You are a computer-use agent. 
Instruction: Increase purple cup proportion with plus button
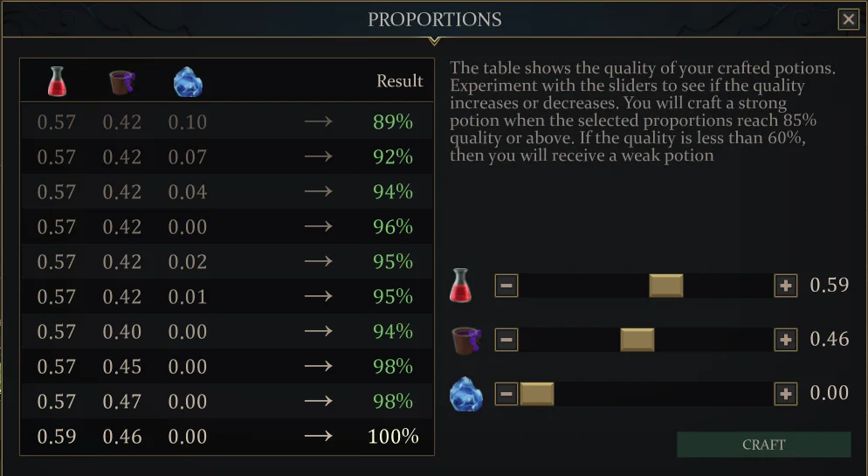786,340
